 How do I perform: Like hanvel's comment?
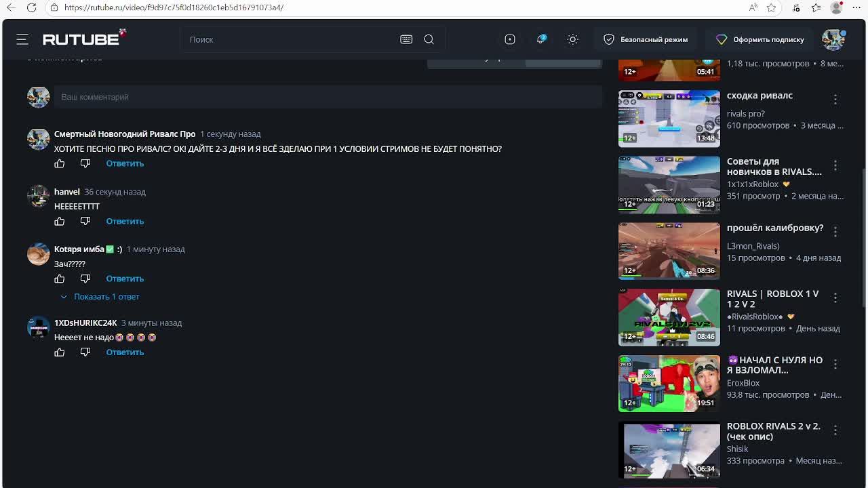click(60, 221)
